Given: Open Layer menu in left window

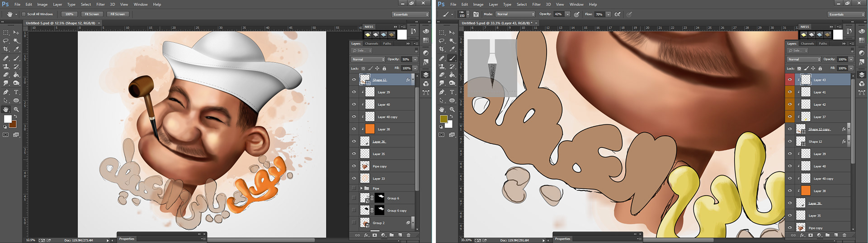Looking at the screenshot, I should click(x=57, y=5).
